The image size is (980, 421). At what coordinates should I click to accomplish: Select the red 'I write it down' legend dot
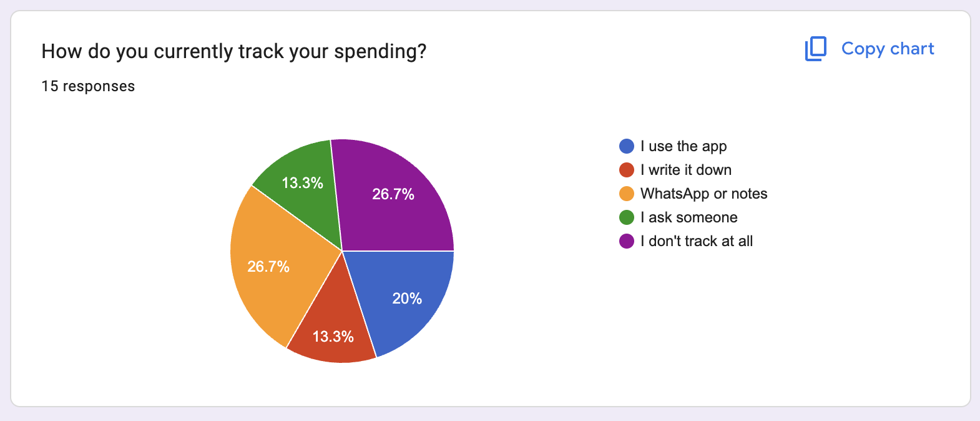(x=627, y=170)
